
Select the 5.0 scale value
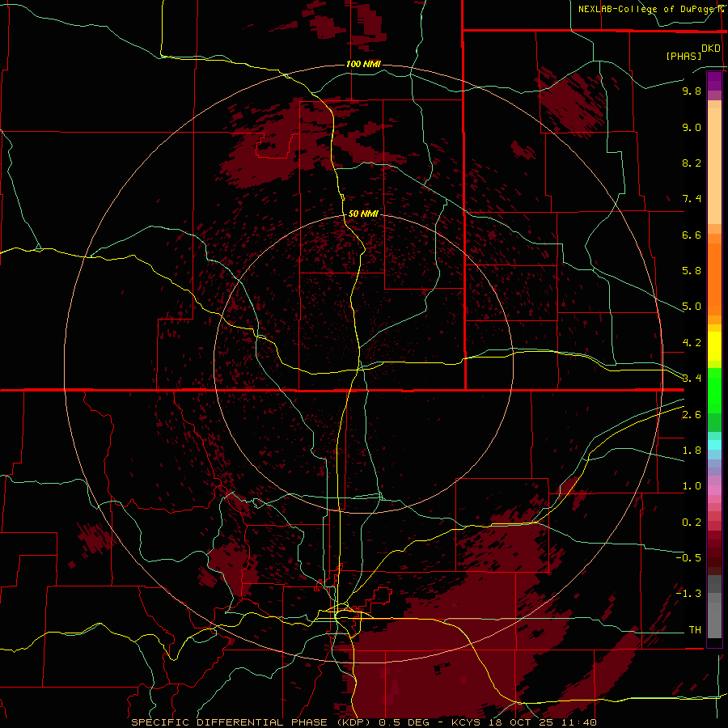pos(692,307)
